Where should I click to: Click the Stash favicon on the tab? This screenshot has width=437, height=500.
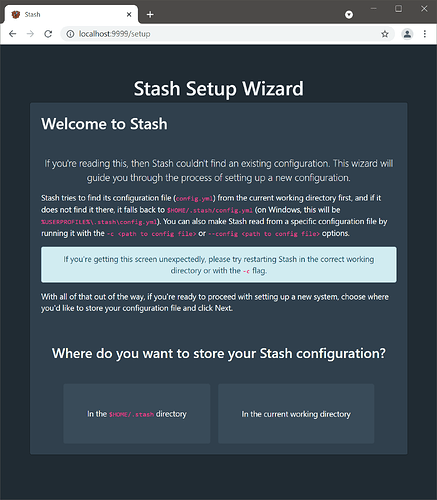click(16, 14)
